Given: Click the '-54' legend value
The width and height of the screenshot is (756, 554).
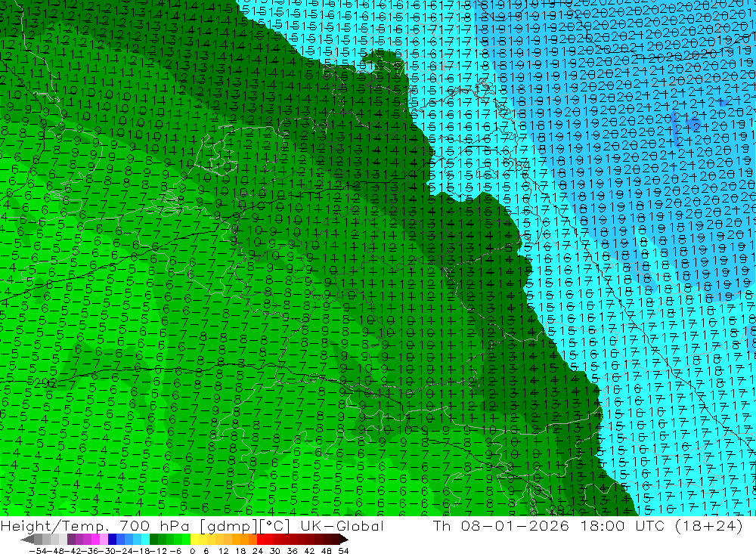Looking at the screenshot, I should [x=38, y=551].
